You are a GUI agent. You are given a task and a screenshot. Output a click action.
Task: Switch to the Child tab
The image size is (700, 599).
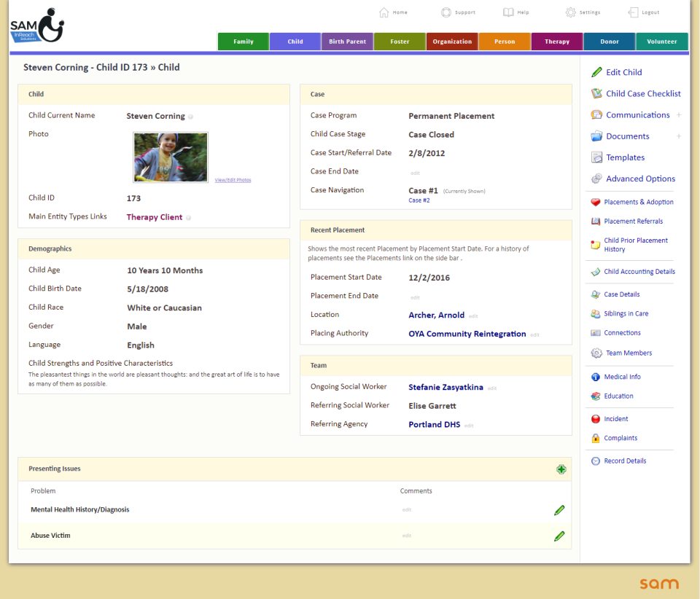click(295, 42)
